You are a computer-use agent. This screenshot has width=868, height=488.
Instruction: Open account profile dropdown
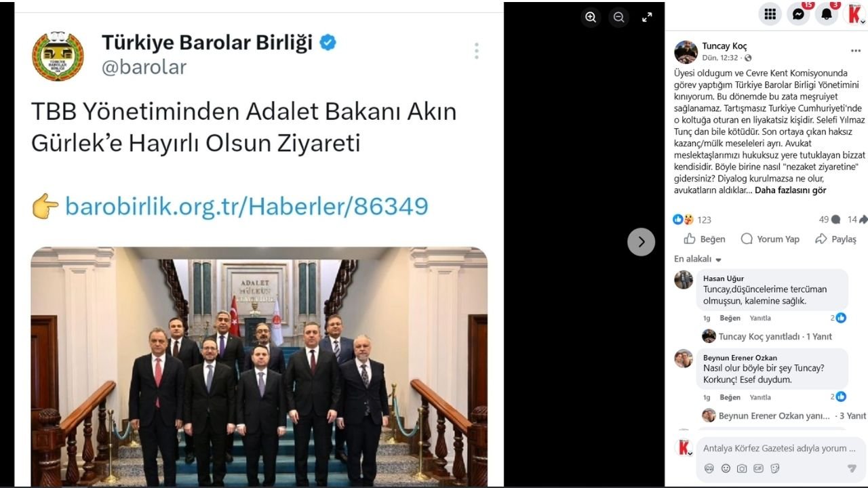click(x=854, y=14)
